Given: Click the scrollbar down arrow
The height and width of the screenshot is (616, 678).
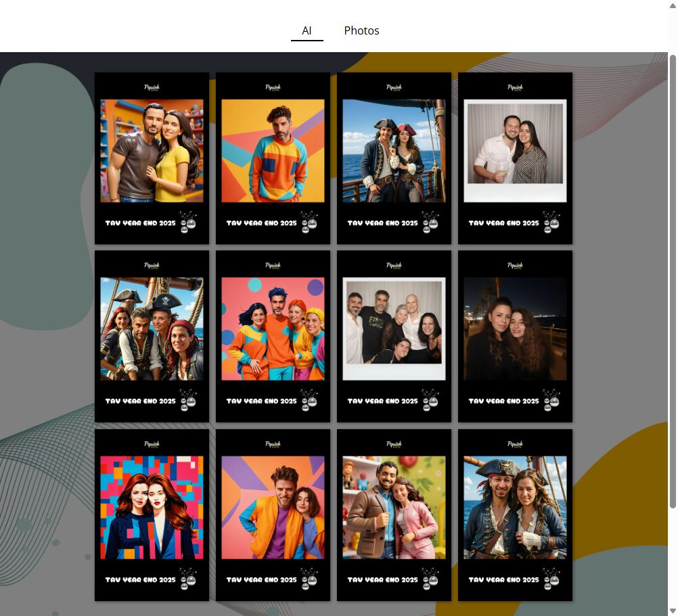Looking at the screenshot, I should (673, 611).
